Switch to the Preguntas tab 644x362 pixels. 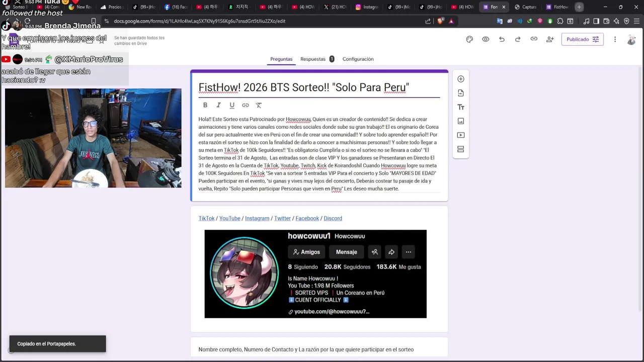click(x=281, y=59)
